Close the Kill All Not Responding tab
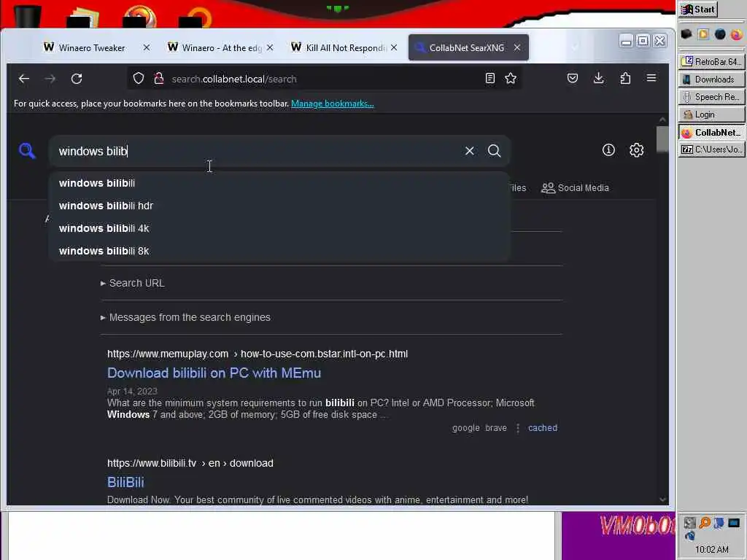 pos(394,47)
